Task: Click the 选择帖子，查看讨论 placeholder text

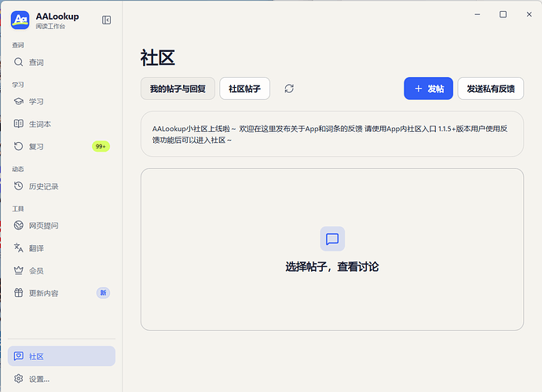Action: [332, 266]
